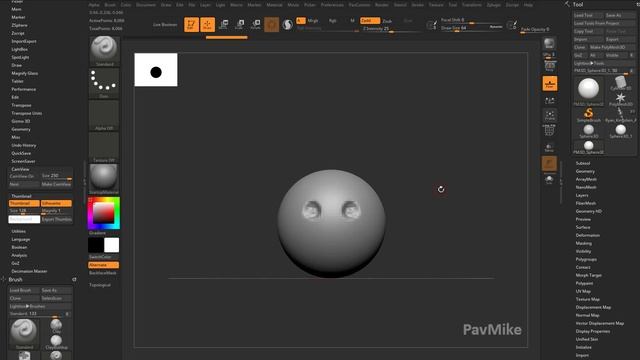This screenshot has width=640, height=360.
Task: Expand the Deformation section
Action: click(x=588, y=235)
